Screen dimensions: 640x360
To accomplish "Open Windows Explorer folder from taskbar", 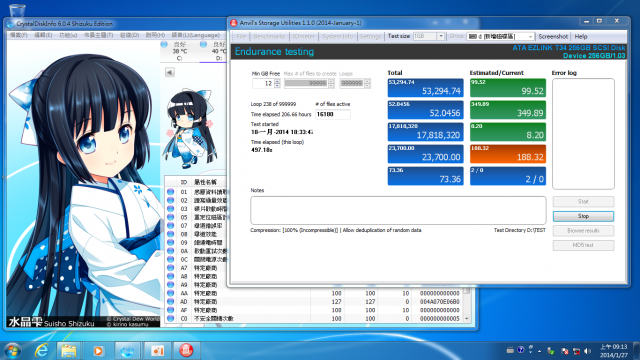I will [x=69, y=350].
